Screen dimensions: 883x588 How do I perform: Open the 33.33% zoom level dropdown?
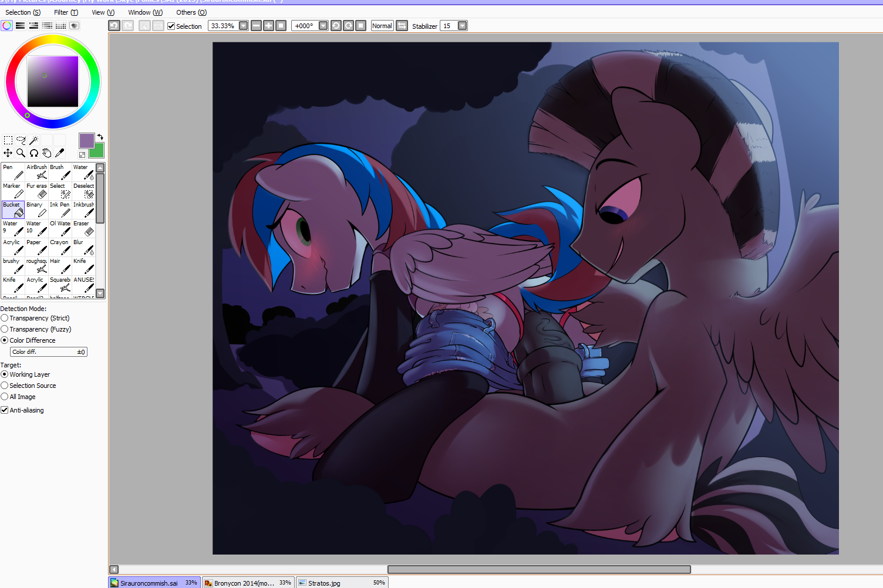pos(244,26)
